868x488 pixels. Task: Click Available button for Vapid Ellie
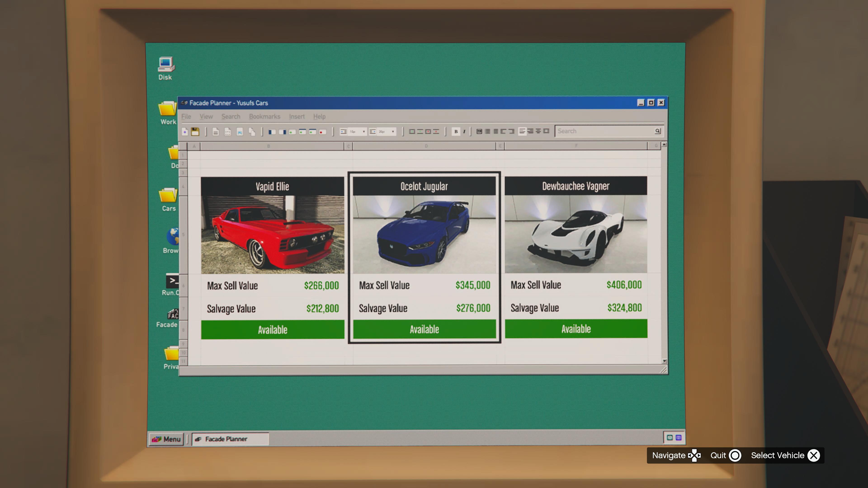pos(273,329)
